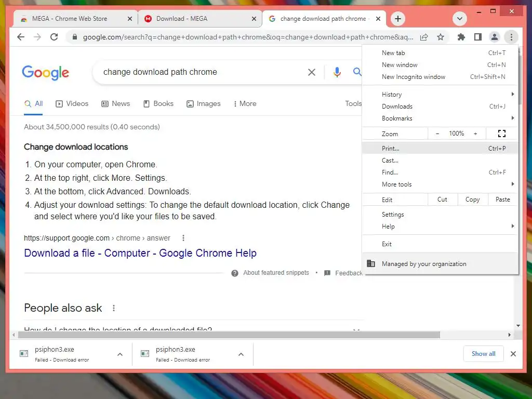
Task: Clear the search box with X
Action: (312, 72)
